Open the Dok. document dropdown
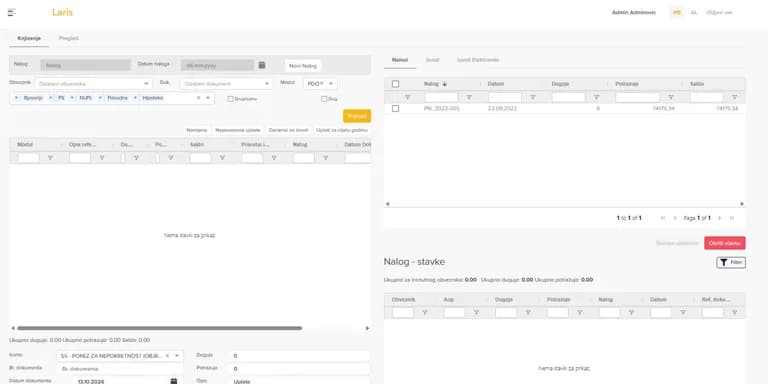 click(267, 84)
